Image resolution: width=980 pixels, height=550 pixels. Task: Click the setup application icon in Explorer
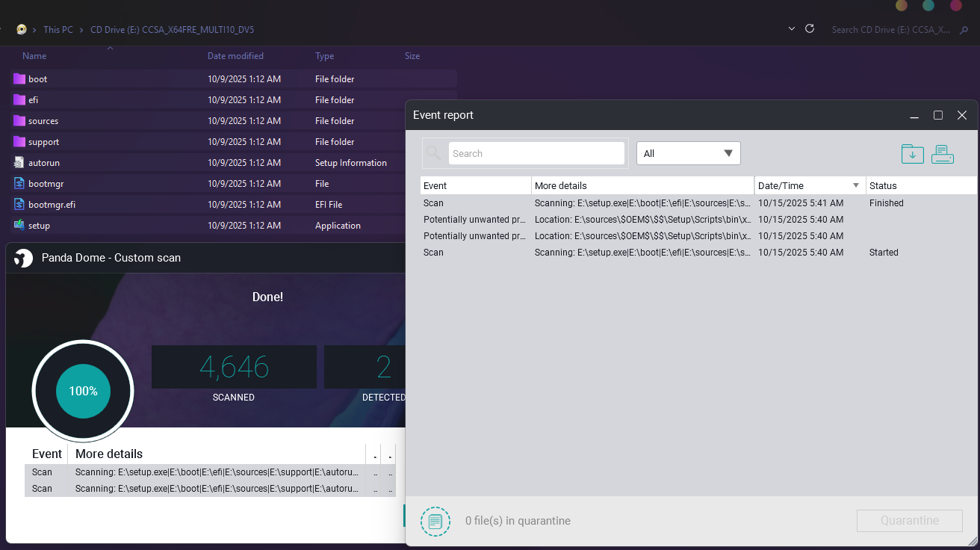pyautogui.click(x=19, y=225)
